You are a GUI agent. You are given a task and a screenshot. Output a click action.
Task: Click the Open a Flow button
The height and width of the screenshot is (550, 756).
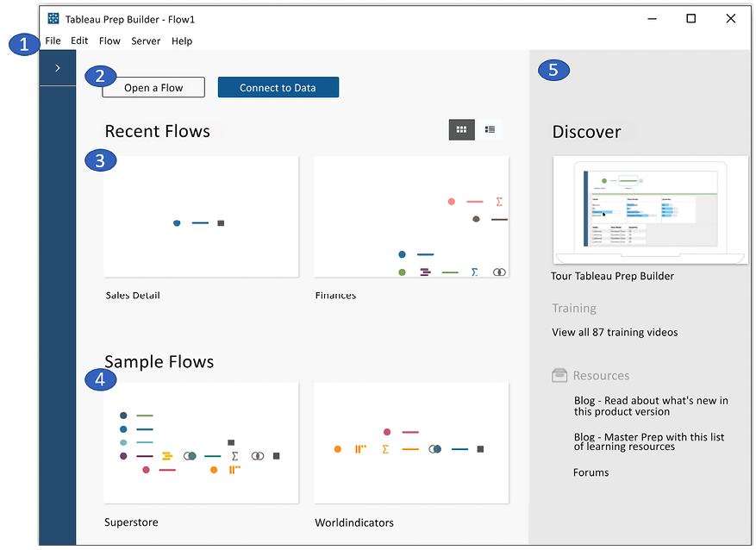tap(153, 87)
